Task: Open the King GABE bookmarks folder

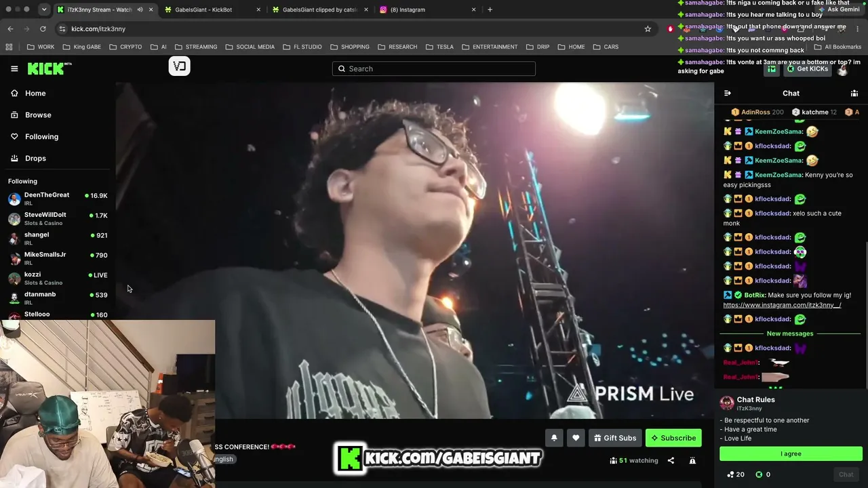Action: 81,47
